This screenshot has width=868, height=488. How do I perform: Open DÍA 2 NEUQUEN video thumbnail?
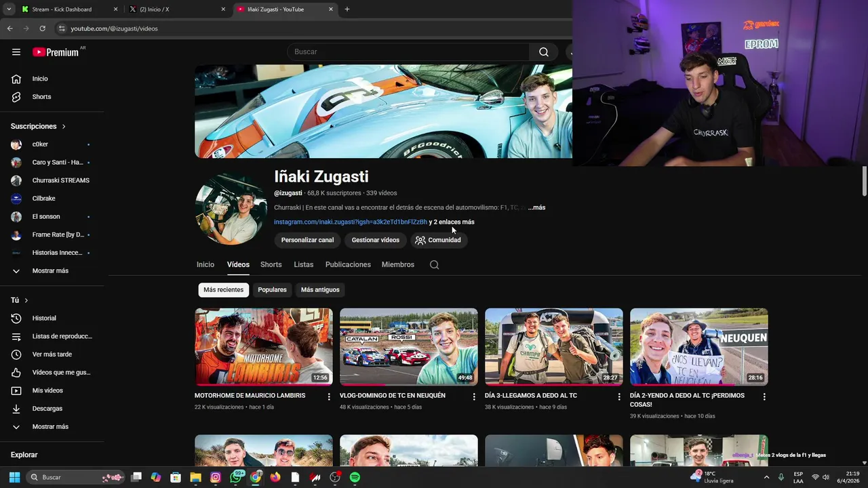point(699,347)
